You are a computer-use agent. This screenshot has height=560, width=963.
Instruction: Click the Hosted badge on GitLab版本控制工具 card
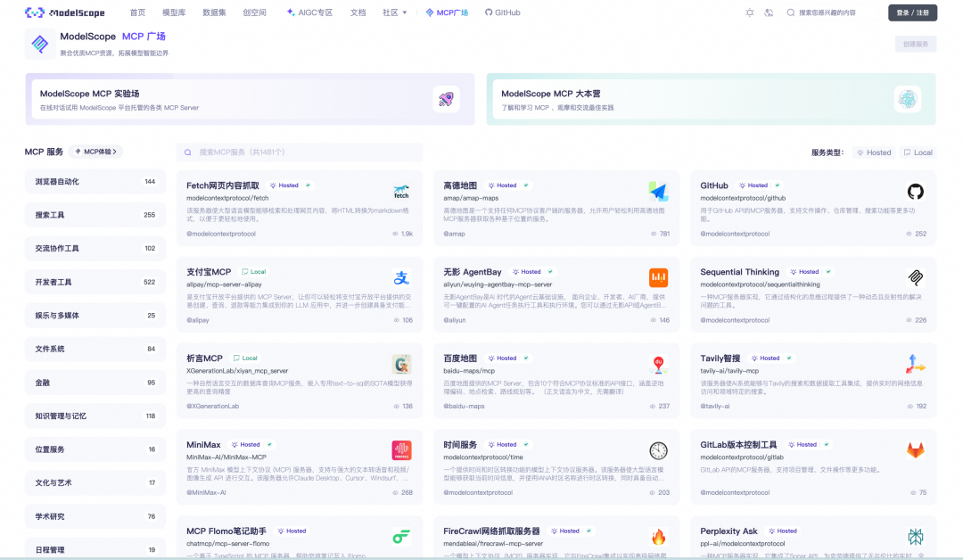[802, 445]
